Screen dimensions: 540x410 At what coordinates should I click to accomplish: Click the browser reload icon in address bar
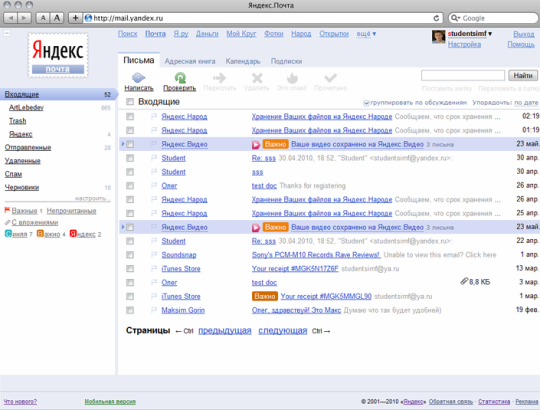pyautogui.click(x=436, y=18)
